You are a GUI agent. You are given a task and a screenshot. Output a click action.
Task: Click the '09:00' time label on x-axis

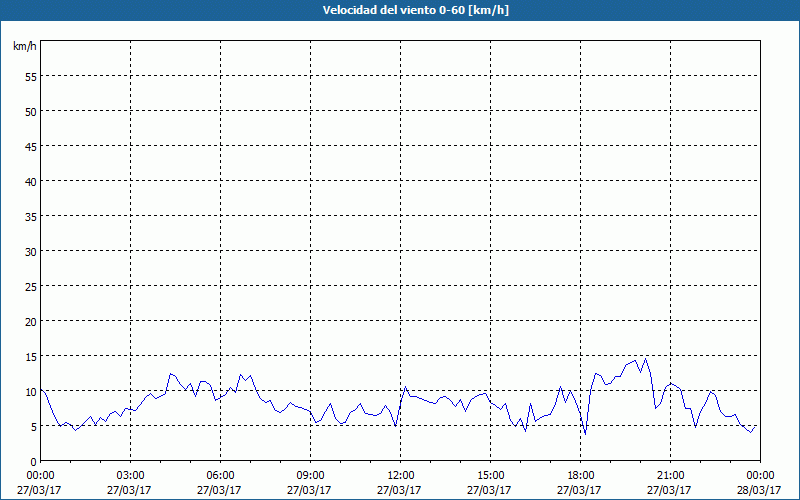[310, 476]
